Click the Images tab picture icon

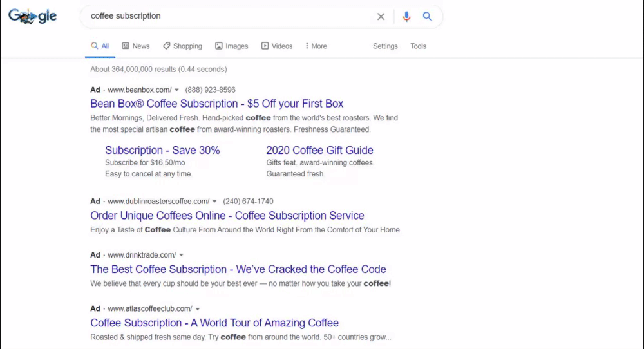pyautogui.click(x=219, y=46)
